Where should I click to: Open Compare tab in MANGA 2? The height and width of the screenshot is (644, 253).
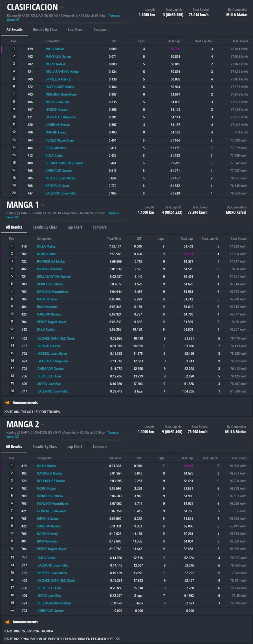100,446
